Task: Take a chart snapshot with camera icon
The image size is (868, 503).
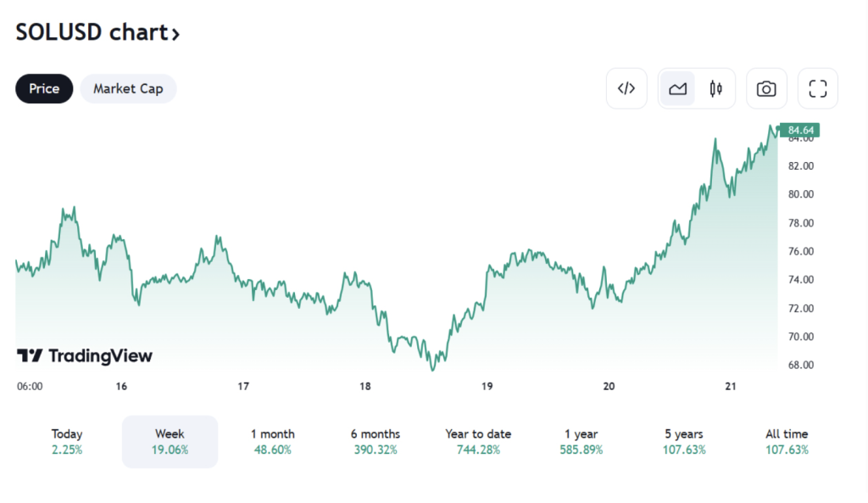Action: 766,88
